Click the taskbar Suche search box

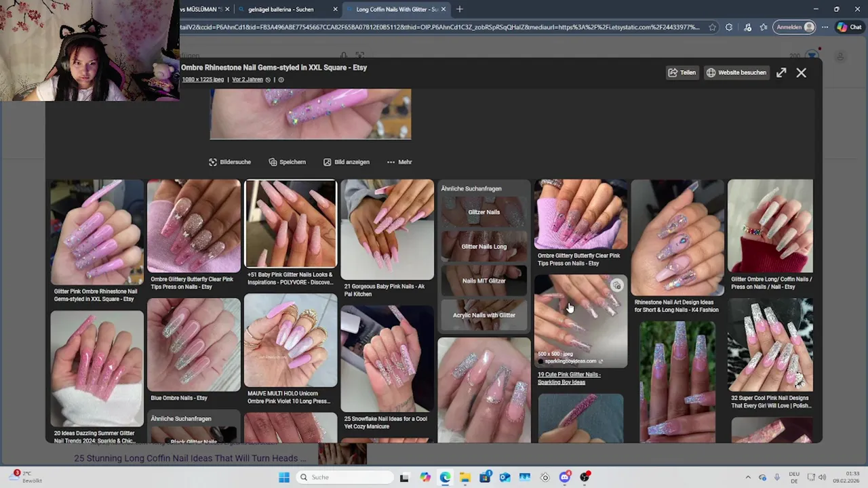coord(344,477)
